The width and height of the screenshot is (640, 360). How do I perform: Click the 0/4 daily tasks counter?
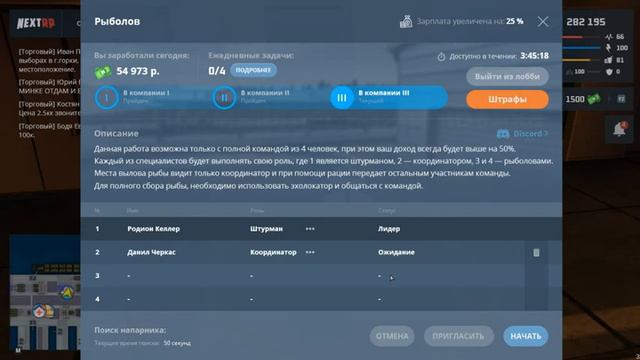point(217,71)
